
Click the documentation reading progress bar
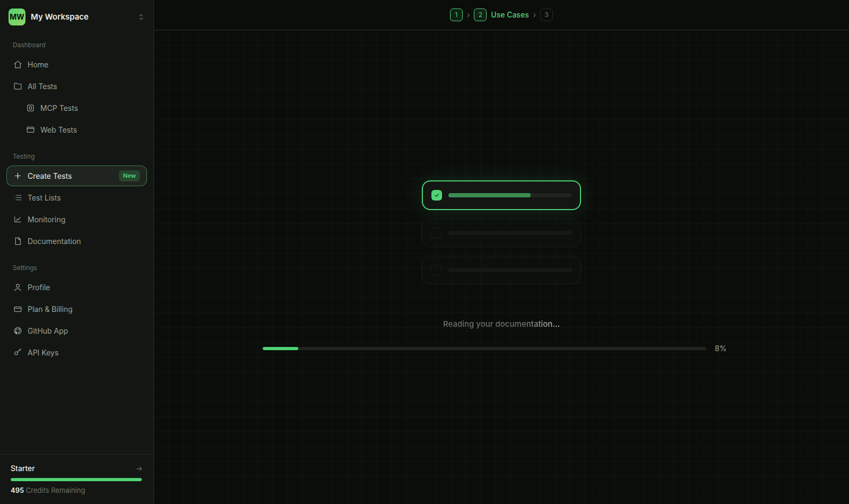pos(484,349)
